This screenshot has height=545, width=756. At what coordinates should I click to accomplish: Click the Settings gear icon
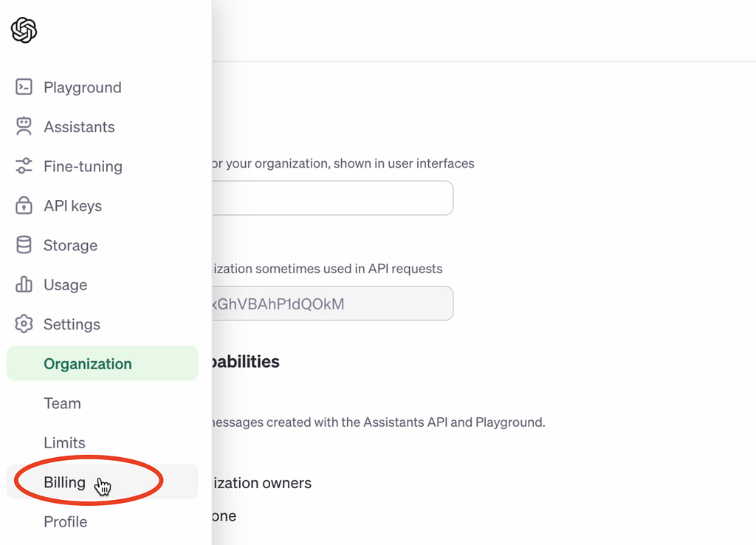tap(24, 324)
